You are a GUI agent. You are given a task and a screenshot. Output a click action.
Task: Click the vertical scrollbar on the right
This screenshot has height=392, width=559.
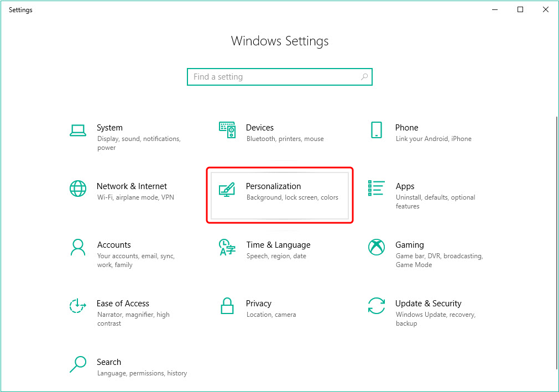(556, 242)
